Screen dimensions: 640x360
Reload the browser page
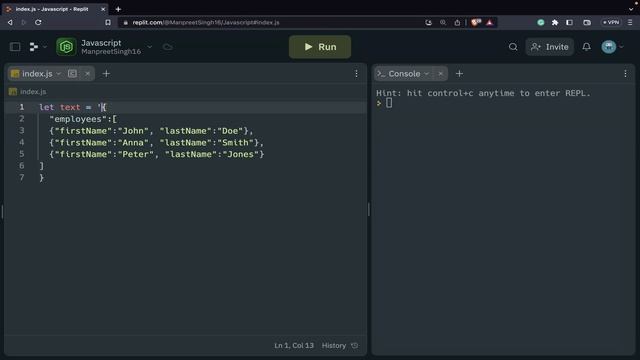point(38,22)
